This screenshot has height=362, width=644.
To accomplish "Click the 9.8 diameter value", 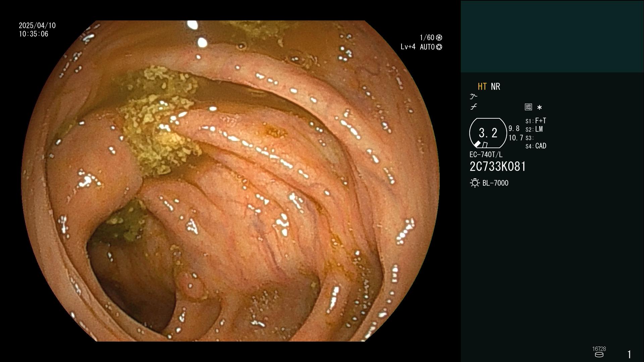I will point(514,128).
